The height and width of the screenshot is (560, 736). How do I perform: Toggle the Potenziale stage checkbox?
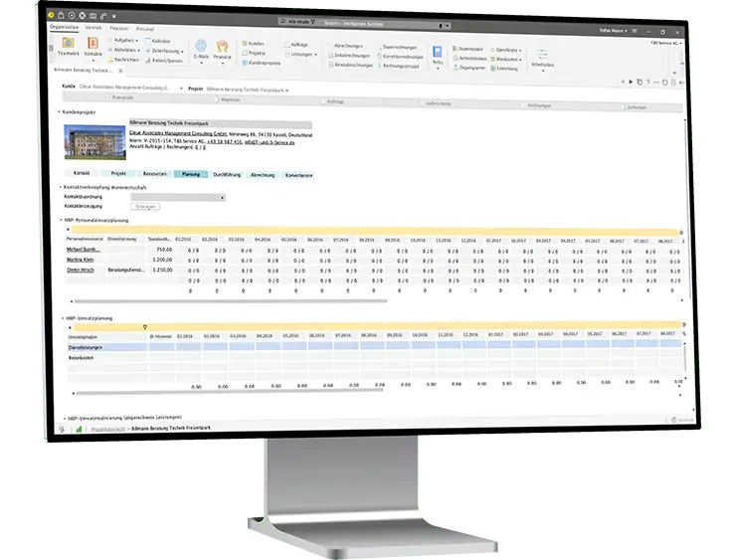[x=107, y=97]
